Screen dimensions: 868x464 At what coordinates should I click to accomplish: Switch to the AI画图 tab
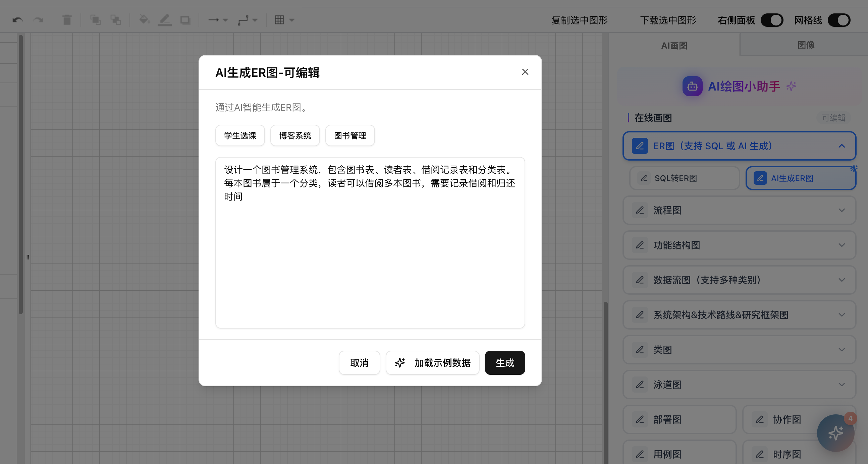674,46
